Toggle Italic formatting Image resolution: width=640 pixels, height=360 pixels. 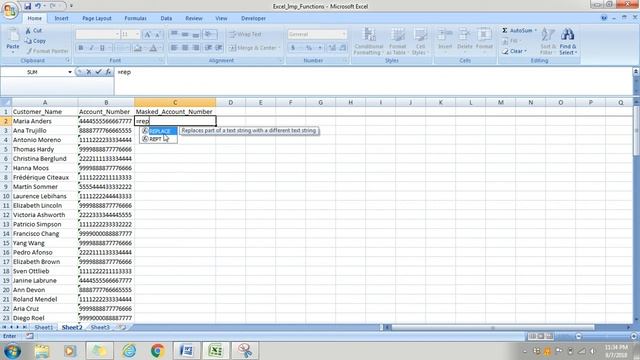click(91, 48)
